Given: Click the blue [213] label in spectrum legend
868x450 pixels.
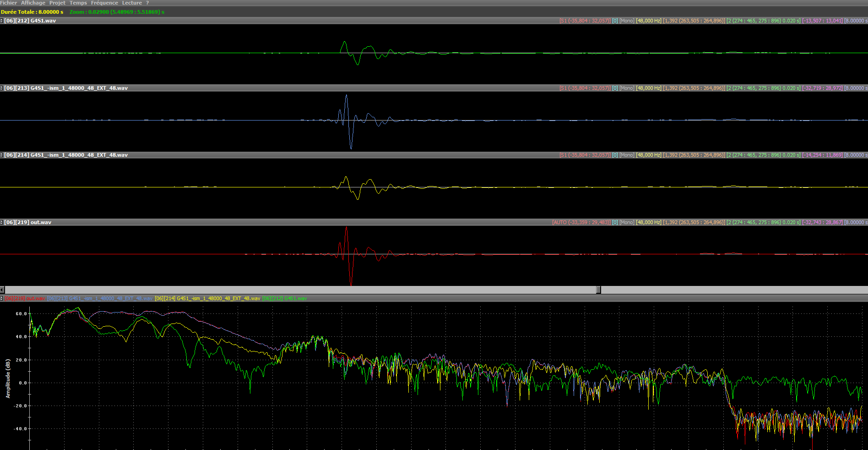Looking at the screenshot, I should click(99, 298).
